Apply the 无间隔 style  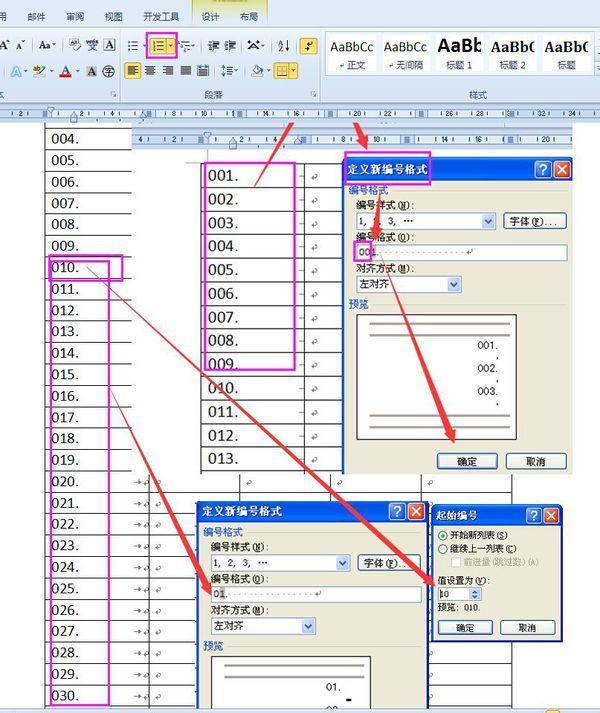pyautogui.click(x=405, y=55)
